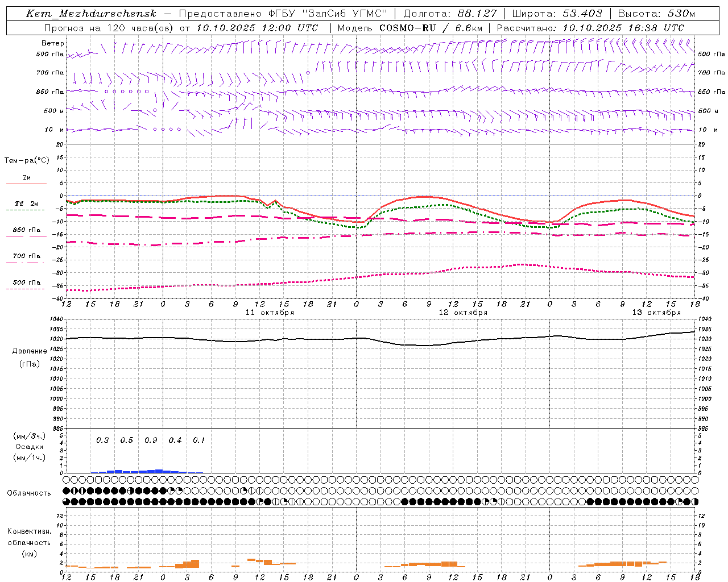
Task: Select the 10 м wind level label on left
Action: point(55,130)
